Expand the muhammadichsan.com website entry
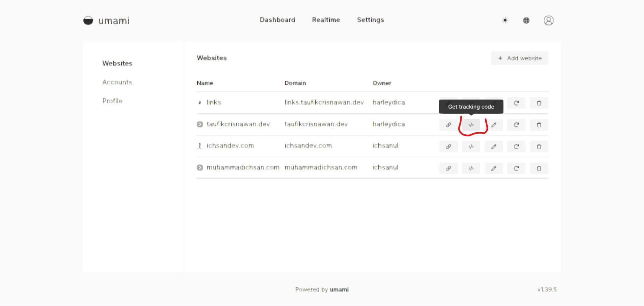The image size is (644, 306). click(x=200, y=167)
